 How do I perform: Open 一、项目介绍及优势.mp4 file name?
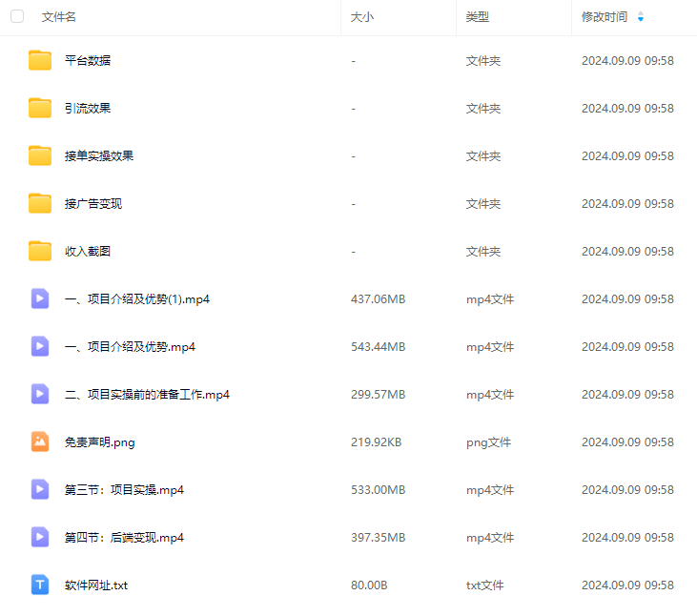pyautogui.click(x=130, y=346)
